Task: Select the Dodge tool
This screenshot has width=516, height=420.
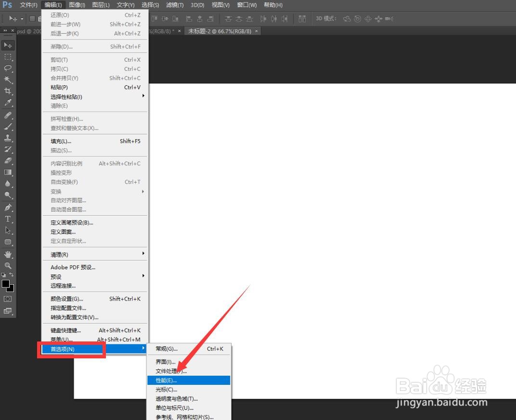Action: pyautogui.click(x=8, y=195)
